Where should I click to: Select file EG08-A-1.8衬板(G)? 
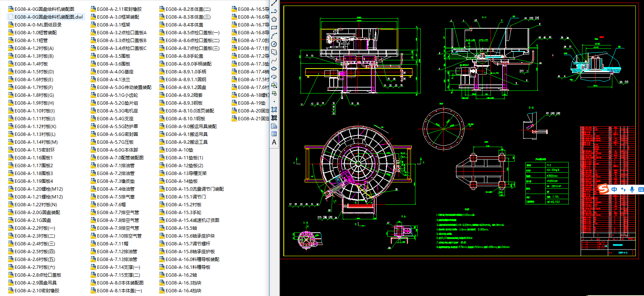31,95
